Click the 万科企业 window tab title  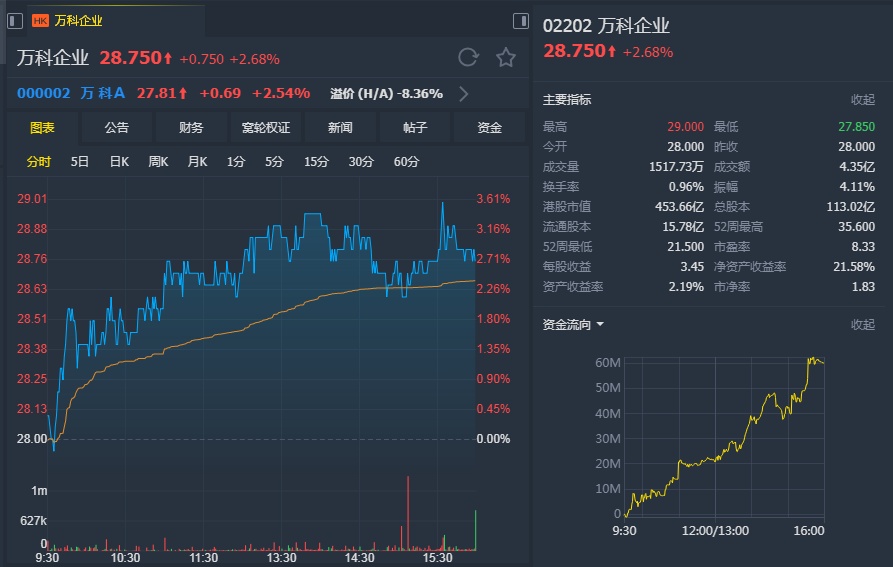pos(78,21)
